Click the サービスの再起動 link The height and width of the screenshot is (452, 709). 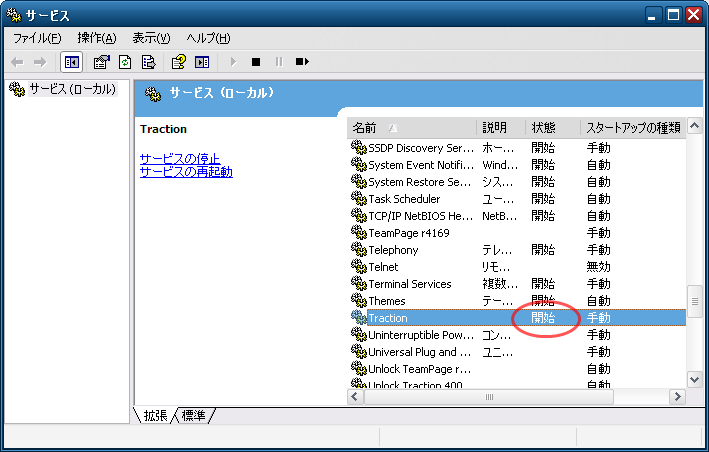pos(186,172)
